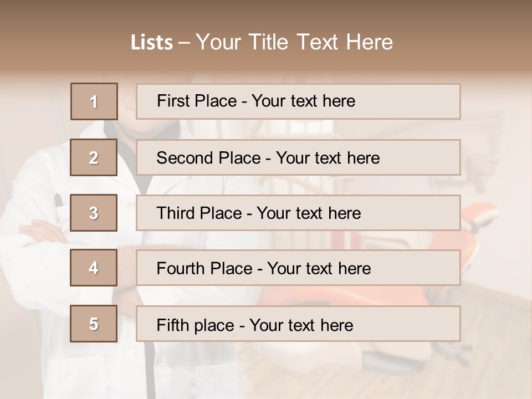Click the slide title 'Your Title Text Here'
This screenshot has width=532, height=399.
pyautogui.click(x=294, y=42)
